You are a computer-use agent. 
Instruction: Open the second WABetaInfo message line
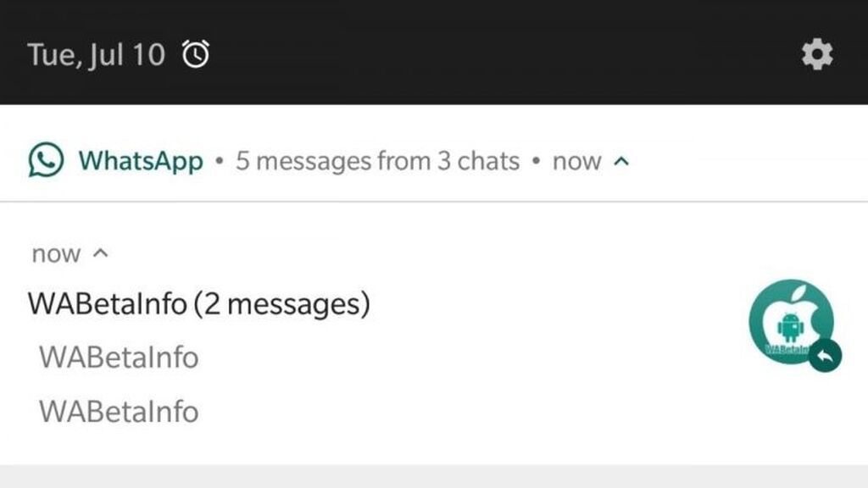(119, 412)
